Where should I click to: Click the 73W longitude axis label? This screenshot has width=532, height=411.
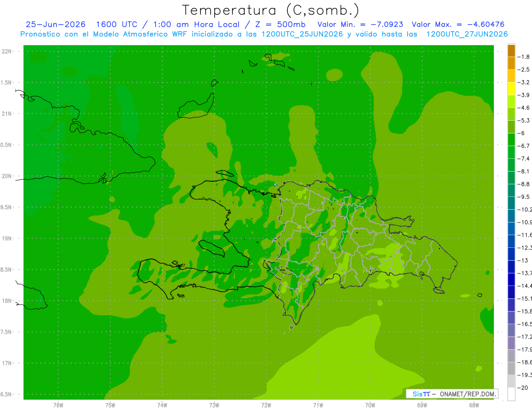[x=214, y=405]
